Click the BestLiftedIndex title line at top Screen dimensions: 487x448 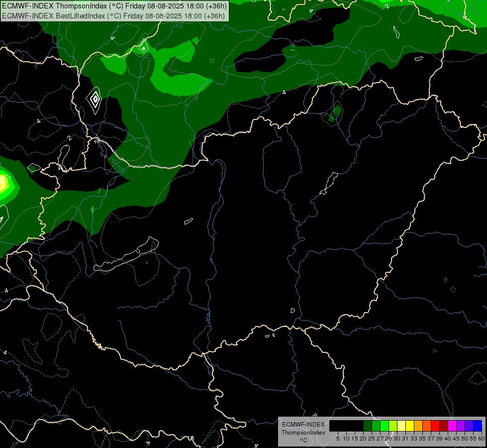coord(113,16)
